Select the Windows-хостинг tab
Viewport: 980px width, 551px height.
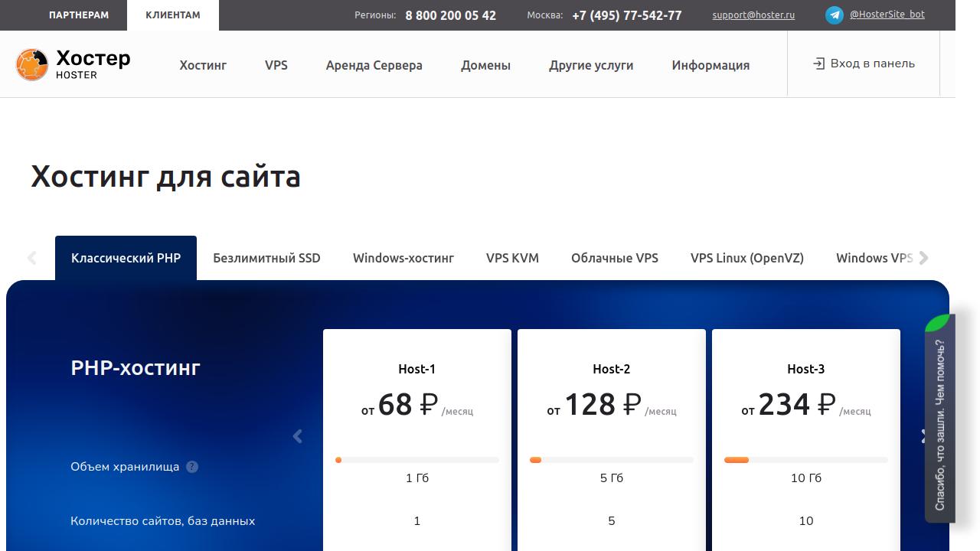coord(403,258)
